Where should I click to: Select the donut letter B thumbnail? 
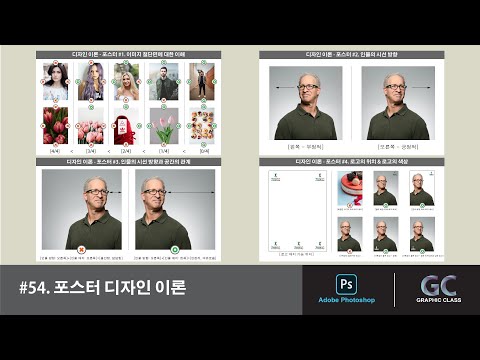[x=202, y=126]
